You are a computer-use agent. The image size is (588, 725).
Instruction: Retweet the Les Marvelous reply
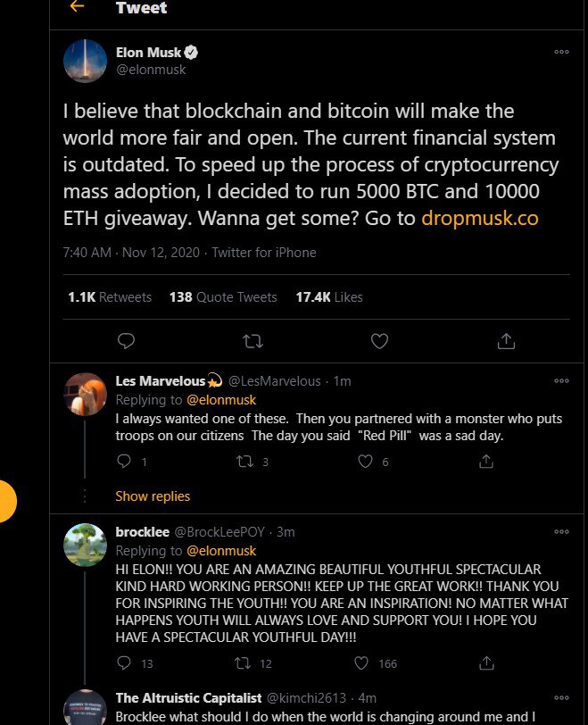pos(244,461)
